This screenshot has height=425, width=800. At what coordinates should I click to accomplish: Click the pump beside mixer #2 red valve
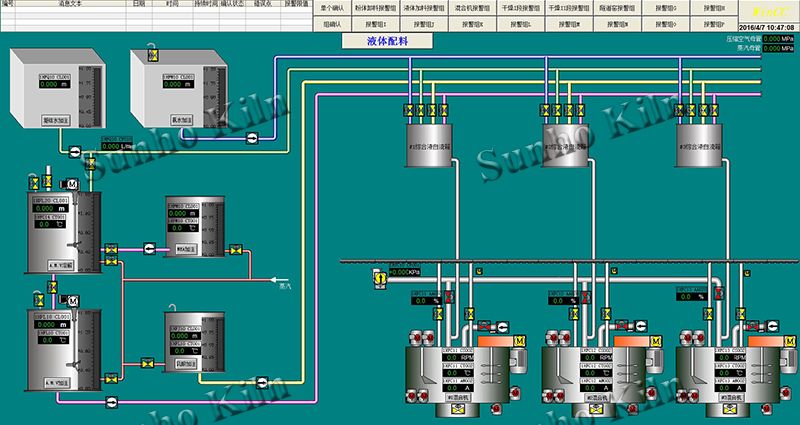coord(640,325)
